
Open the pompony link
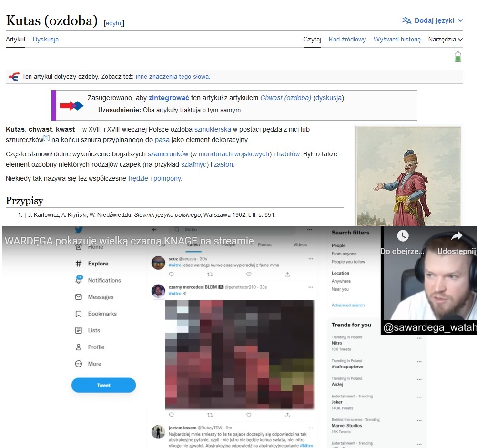(x=167, y=178)
